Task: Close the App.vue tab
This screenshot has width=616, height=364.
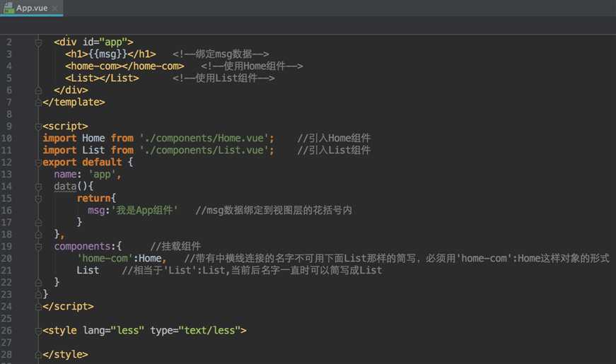Action: click(x=55, y=8)
